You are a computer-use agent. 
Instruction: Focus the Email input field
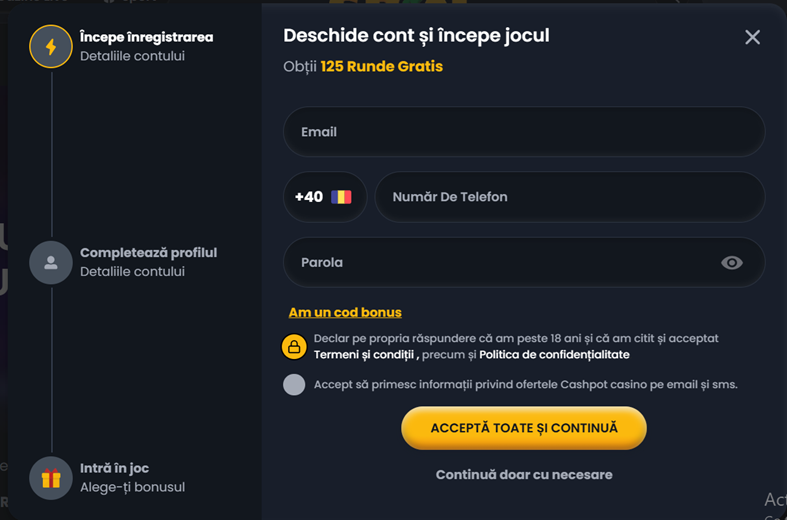(524, 132)
